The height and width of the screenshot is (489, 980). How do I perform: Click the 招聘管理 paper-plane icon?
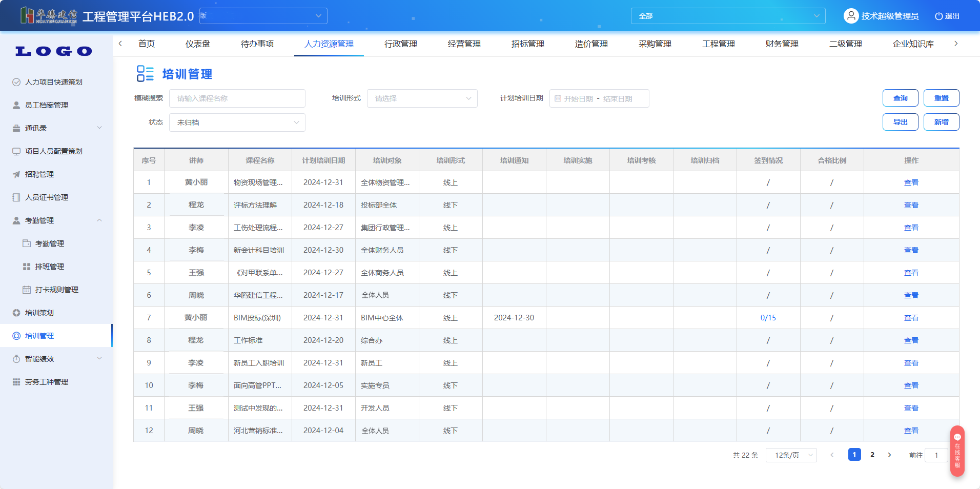tap(16, 174)
